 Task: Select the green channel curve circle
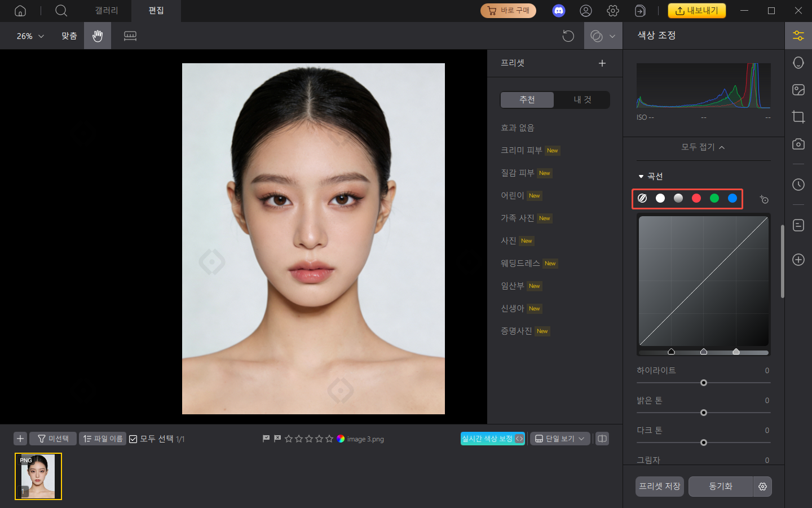coord(714,198)
